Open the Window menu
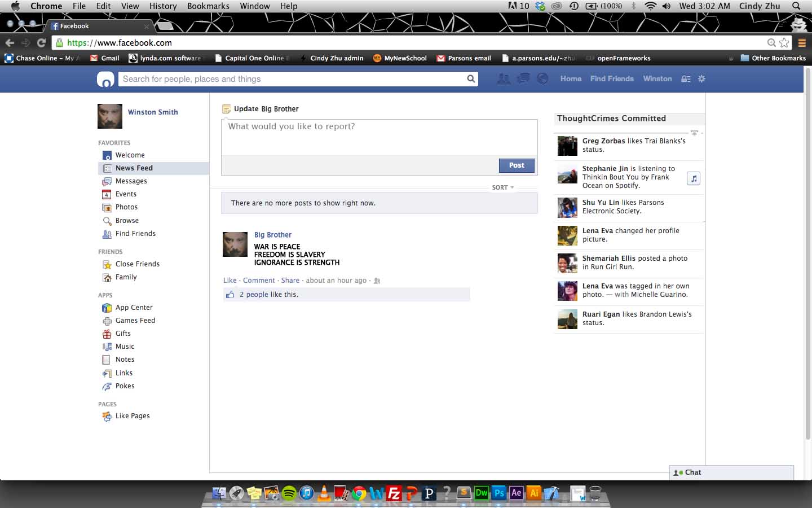 (x=255, y=6)
